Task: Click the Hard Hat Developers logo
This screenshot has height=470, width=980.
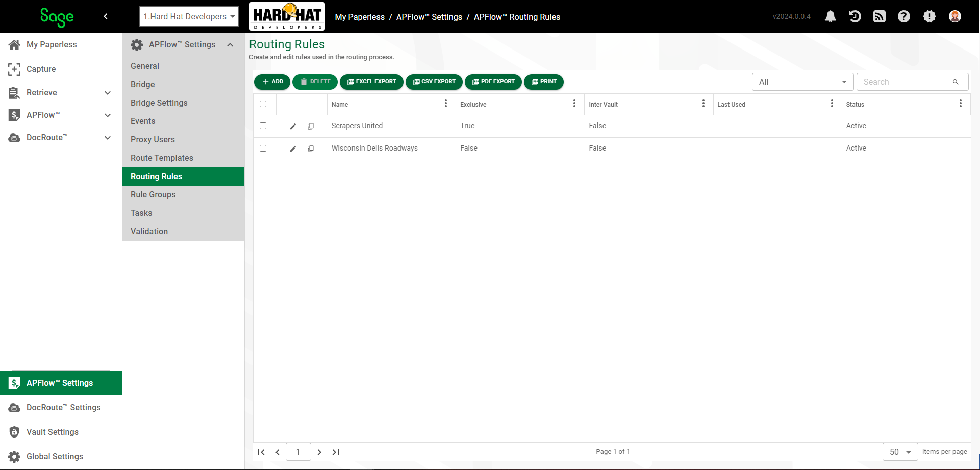Action: (x=287, y=16)
